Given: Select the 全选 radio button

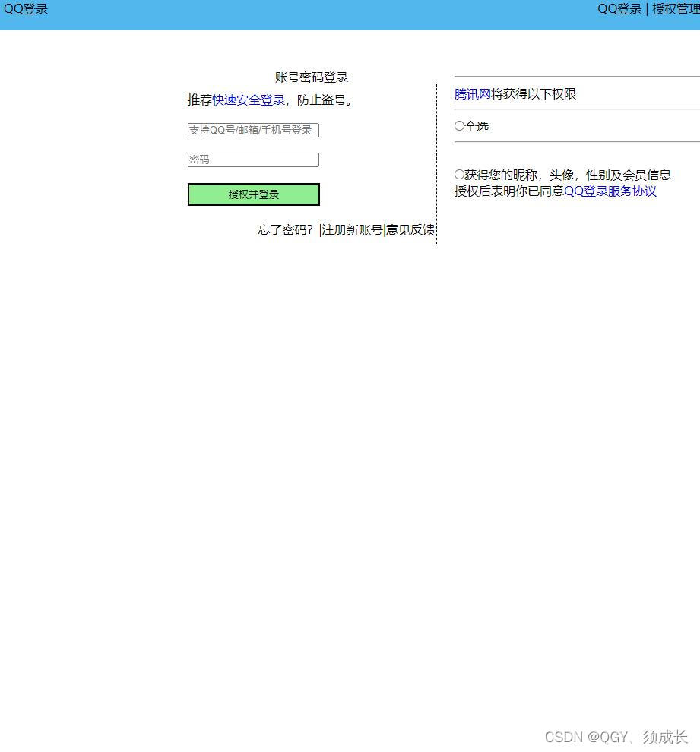Looking at the screenshot, I should [x=459, y=125].
